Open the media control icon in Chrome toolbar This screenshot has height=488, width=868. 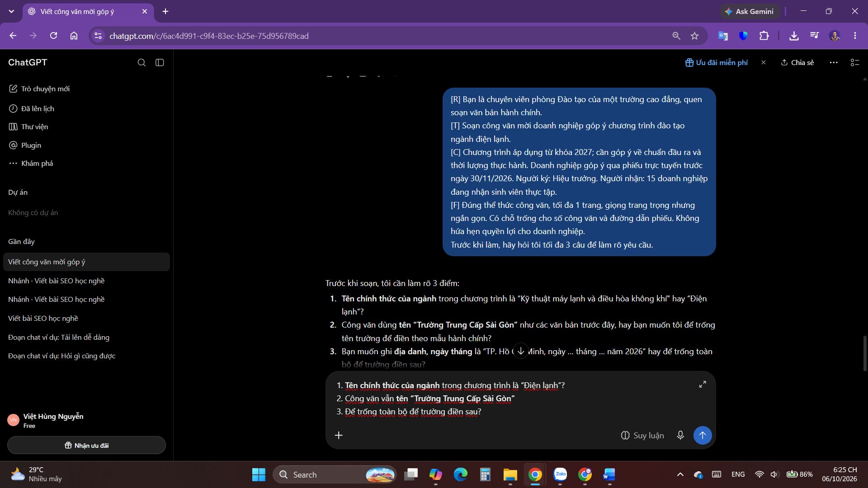tap(814, 36)
